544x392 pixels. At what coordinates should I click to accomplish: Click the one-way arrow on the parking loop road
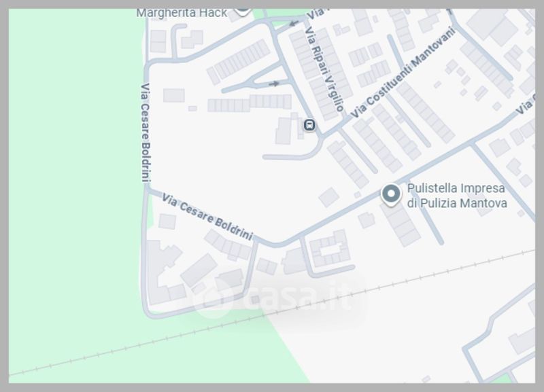(274, 84)
